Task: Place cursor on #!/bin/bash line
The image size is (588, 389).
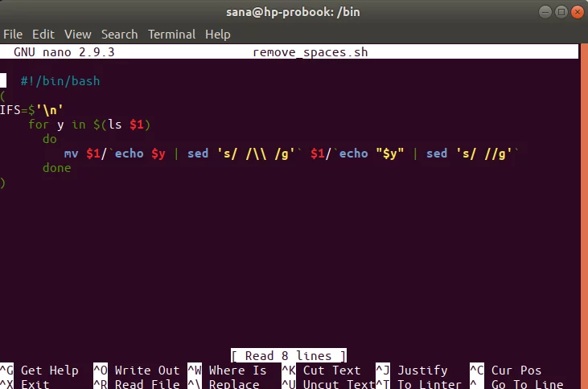Action: pyautogui.click(x=60, y=81)
